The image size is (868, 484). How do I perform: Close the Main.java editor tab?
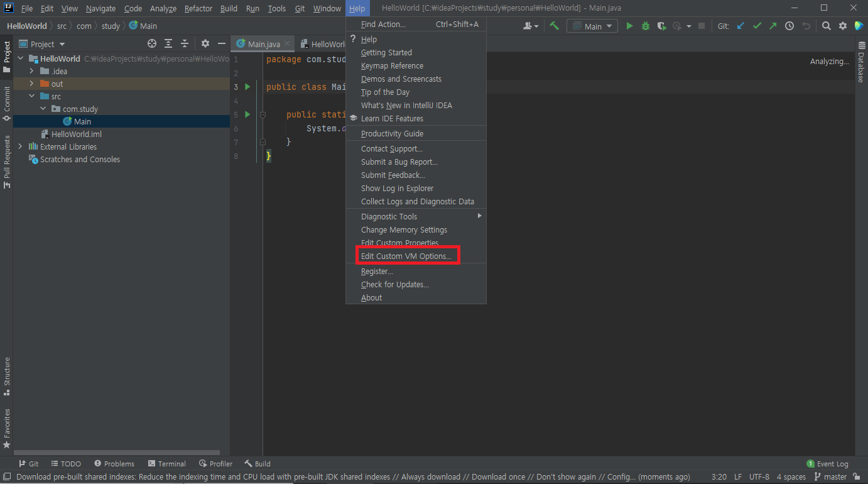288,44
